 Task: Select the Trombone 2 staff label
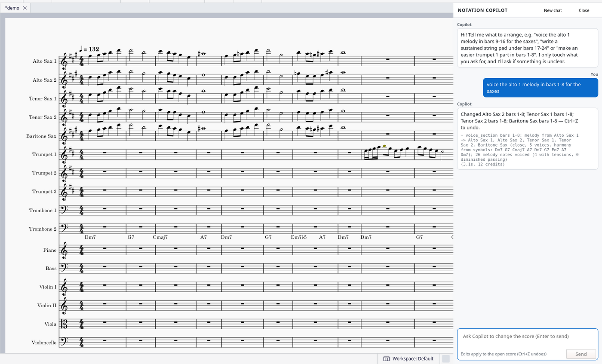tap(43, 229)
